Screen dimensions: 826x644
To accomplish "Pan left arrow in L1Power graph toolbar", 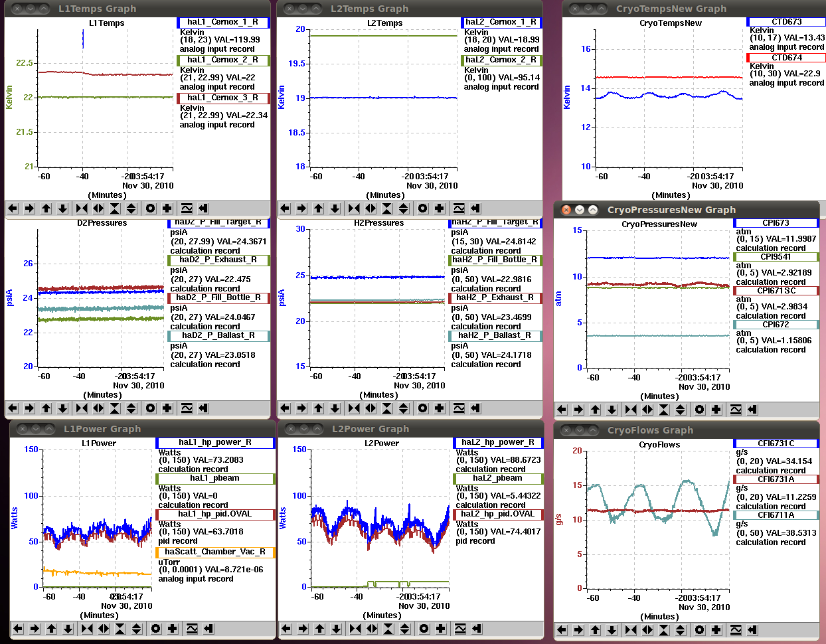I will 18,629.
